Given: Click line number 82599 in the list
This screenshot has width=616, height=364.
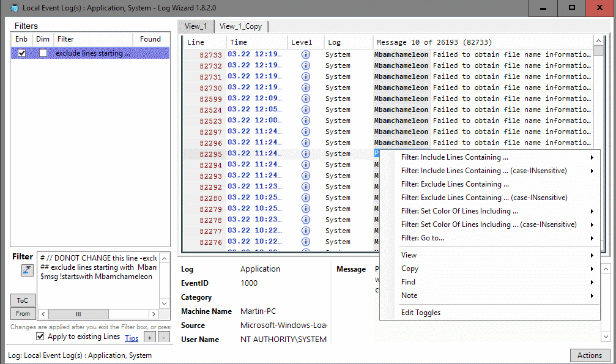Looking at the screenshot, I should (210, 99).
